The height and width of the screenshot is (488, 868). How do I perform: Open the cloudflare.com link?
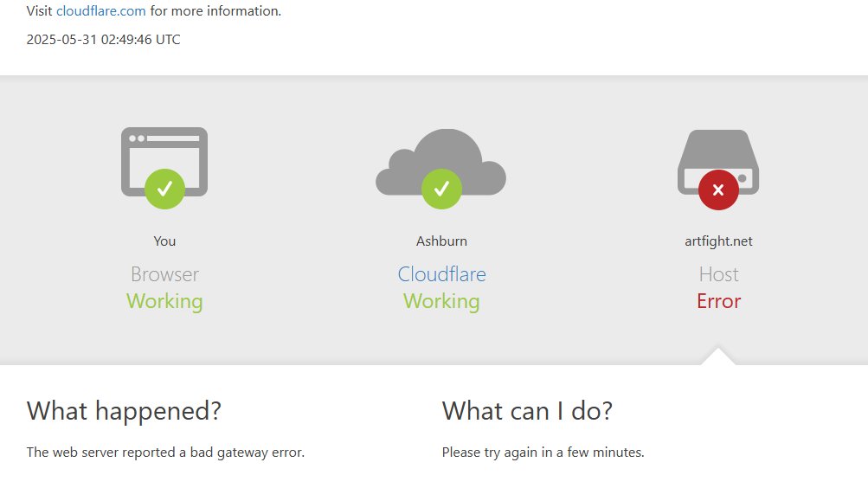point(100,11)
